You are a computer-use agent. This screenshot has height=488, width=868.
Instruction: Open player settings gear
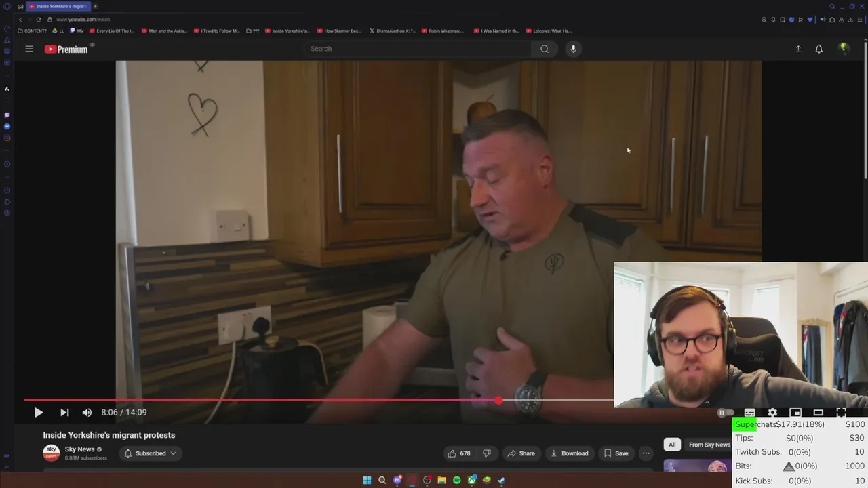pos(772,412)
